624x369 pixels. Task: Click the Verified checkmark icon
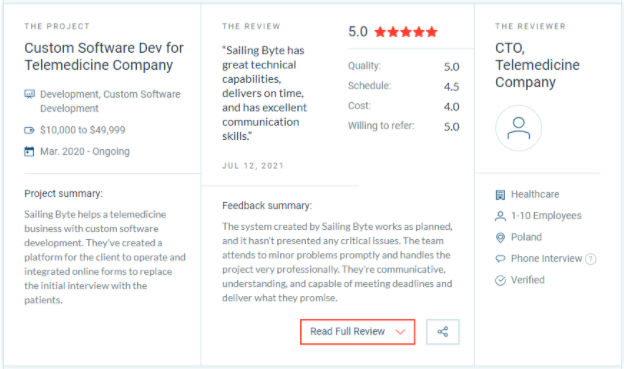(500, 280)
